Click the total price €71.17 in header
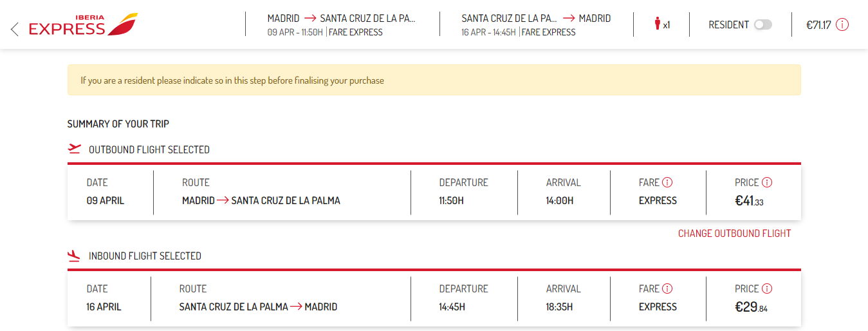 818,25
